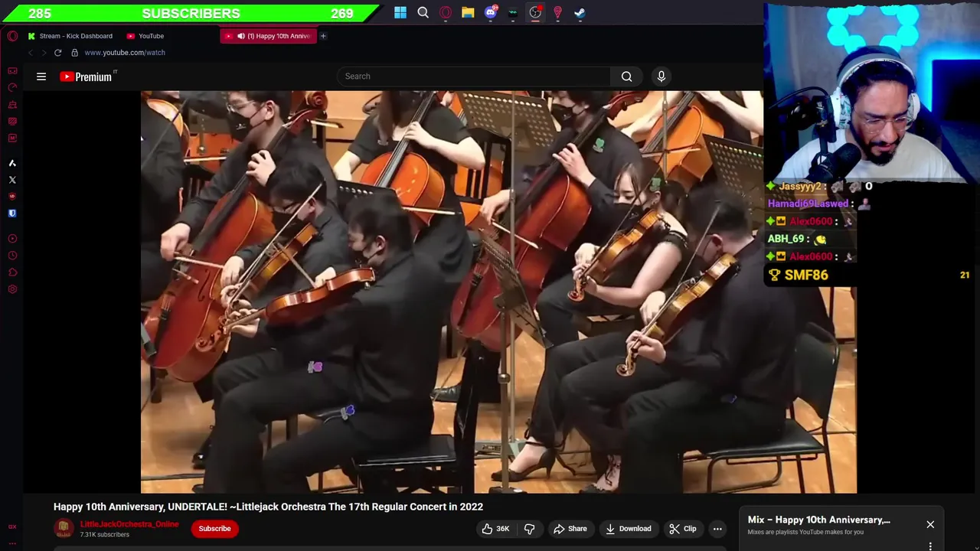Screen dimensions: 980x551
Task: Open the YouTube guide hamburger menu
Action: pos(41,77)
